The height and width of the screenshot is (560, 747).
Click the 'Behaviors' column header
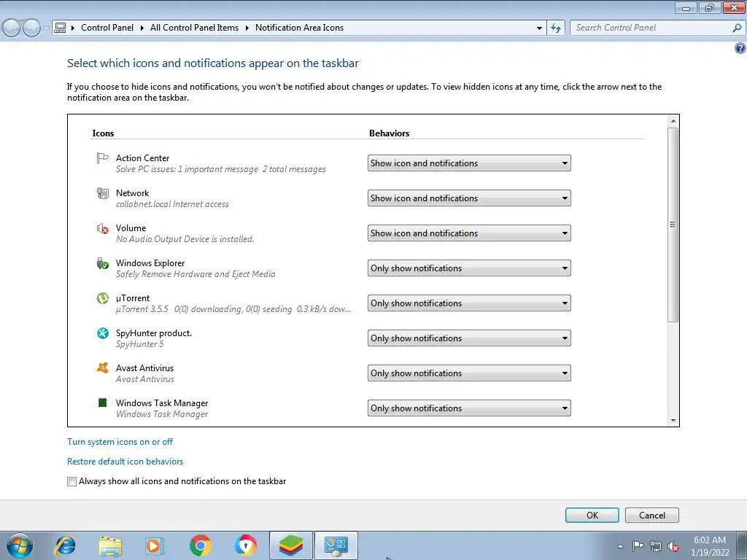click(390, 133)
